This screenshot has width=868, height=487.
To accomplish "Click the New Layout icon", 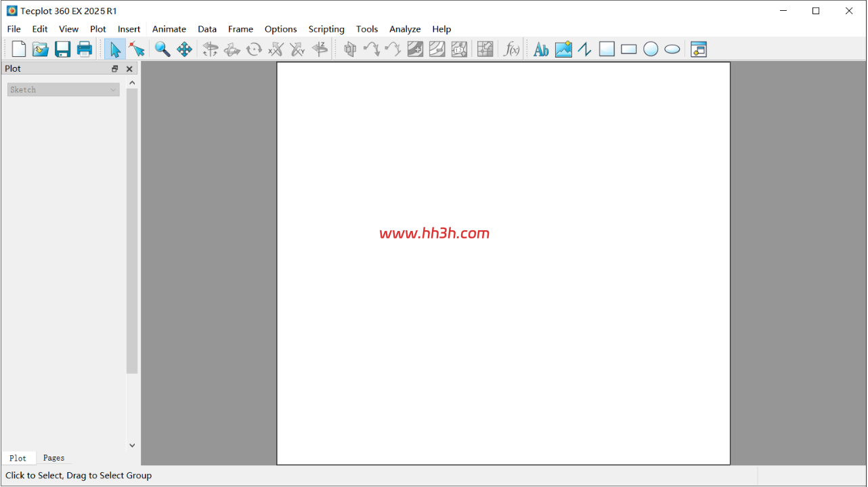I will pyautogui.click(x=19, y=49).
